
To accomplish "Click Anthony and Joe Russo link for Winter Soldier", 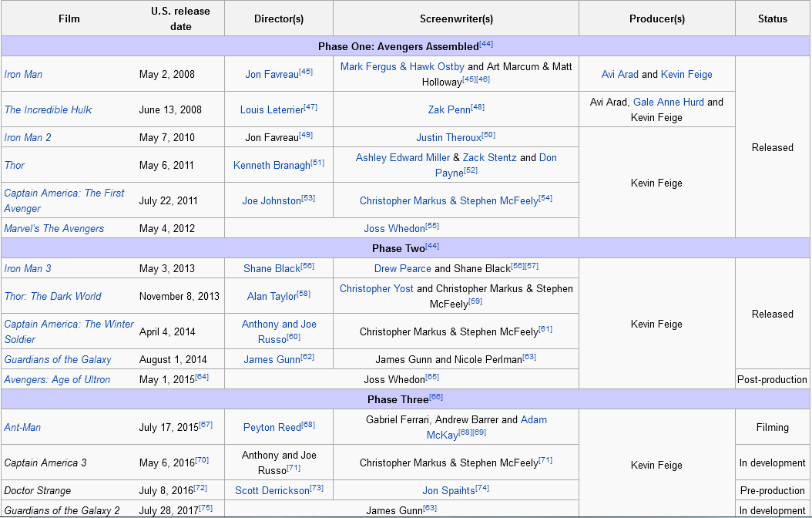I will [x=279, y=331].
